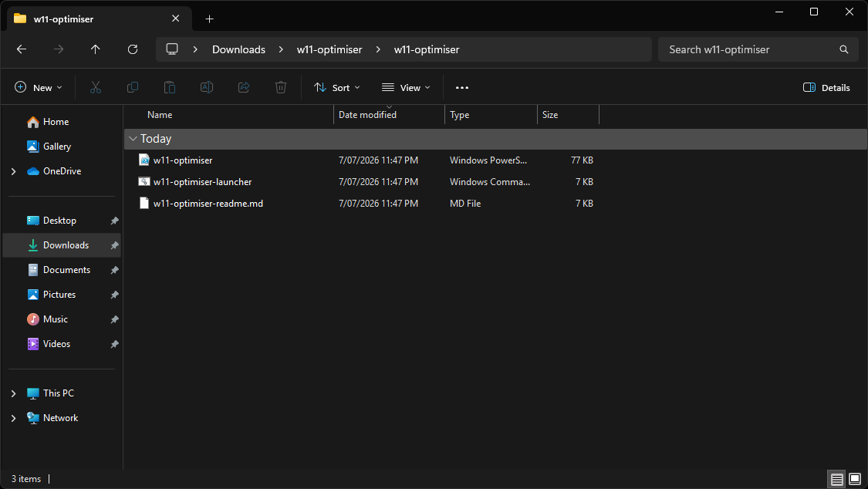Expand the Network tree node
Image resolution: width=868 pixels, height=489 pixels.
pos(13,418)
